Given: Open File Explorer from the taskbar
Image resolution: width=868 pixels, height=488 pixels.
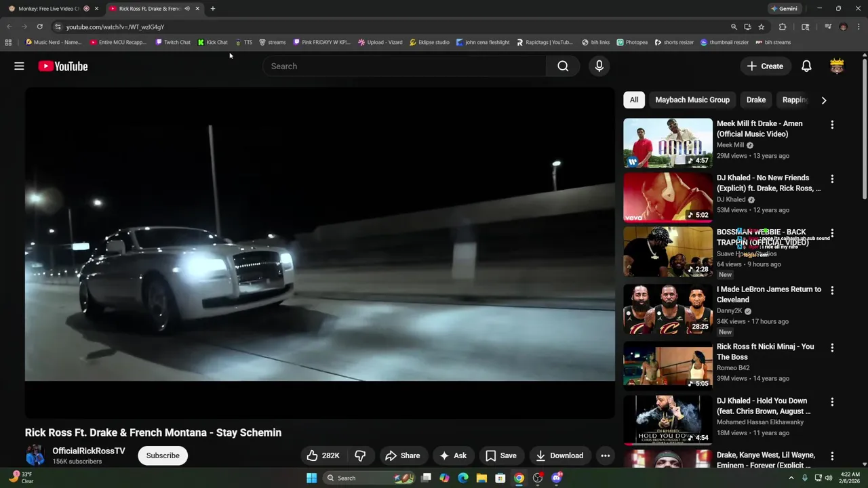Looking at the screenshot, I should point(481,478).
